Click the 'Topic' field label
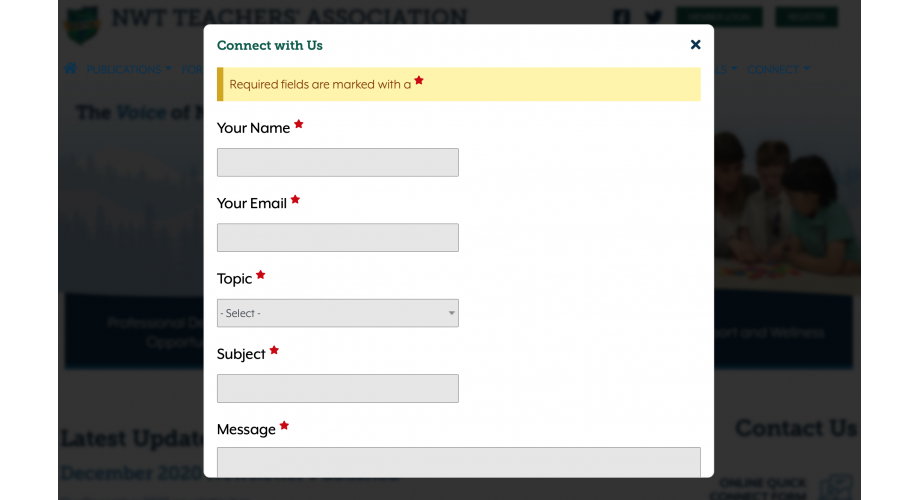The height and width of the screenshot is (500, 918). (x=234, y=279)
